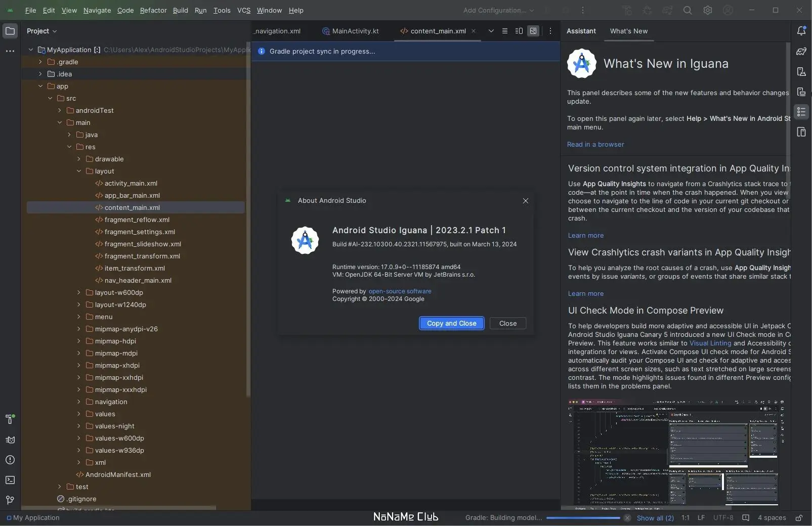Switch editor to Code view mode
Screen dimensions: 812x526
[504, 31]
